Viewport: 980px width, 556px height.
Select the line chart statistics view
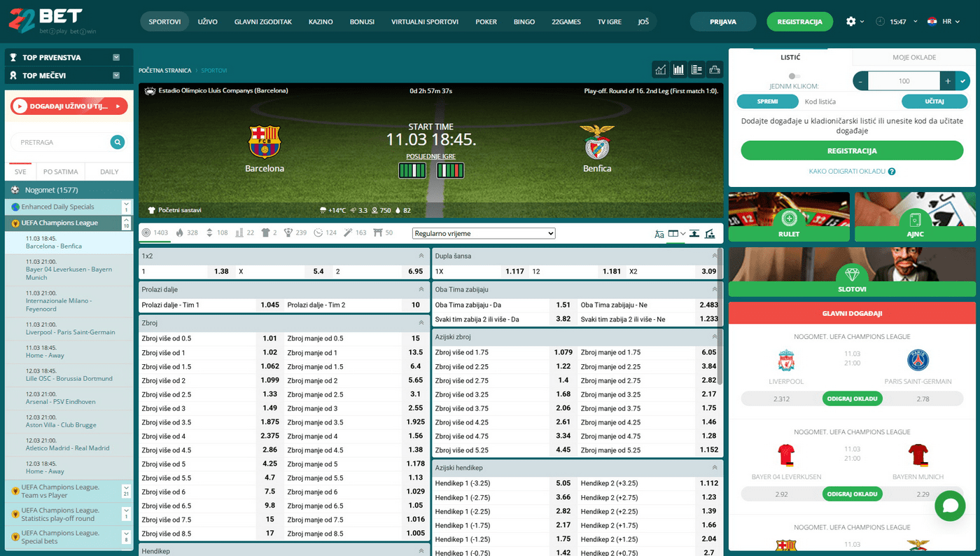pos(660,69)
